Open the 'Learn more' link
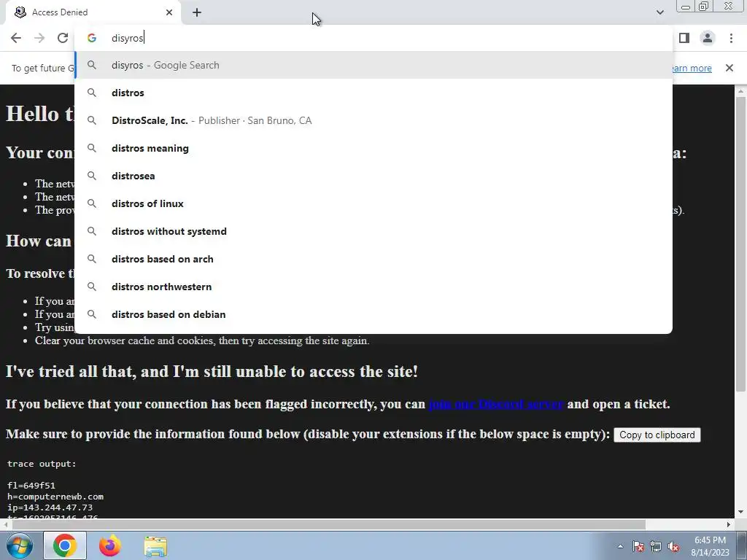This screenshot has width=747, height=560. (x=692, y=68)
